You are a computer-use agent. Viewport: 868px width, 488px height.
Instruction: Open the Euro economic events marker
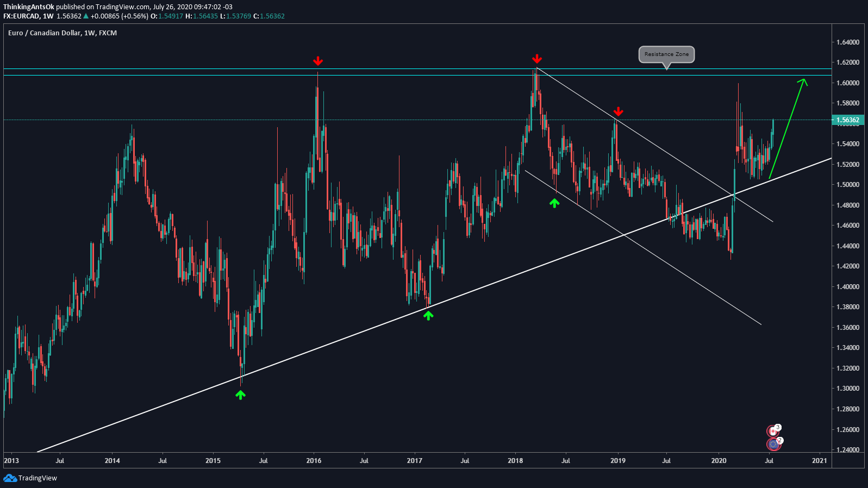[773, 444]
